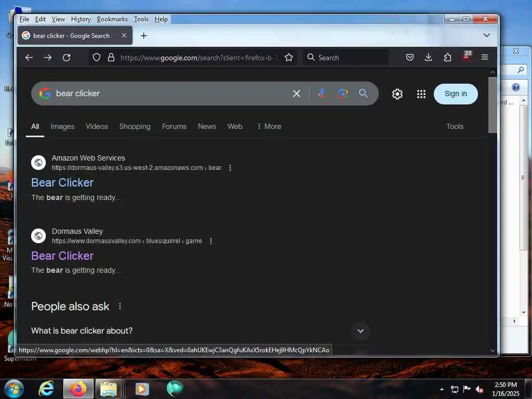Open site security padlock information
The image size is (532, 399).
[111, 57]
